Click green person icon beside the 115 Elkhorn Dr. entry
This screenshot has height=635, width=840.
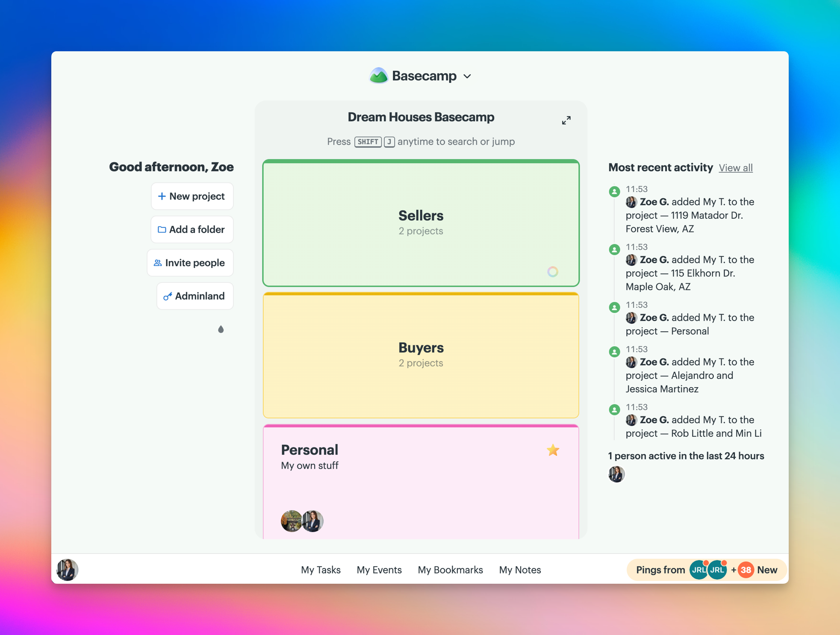click(614, 250)
